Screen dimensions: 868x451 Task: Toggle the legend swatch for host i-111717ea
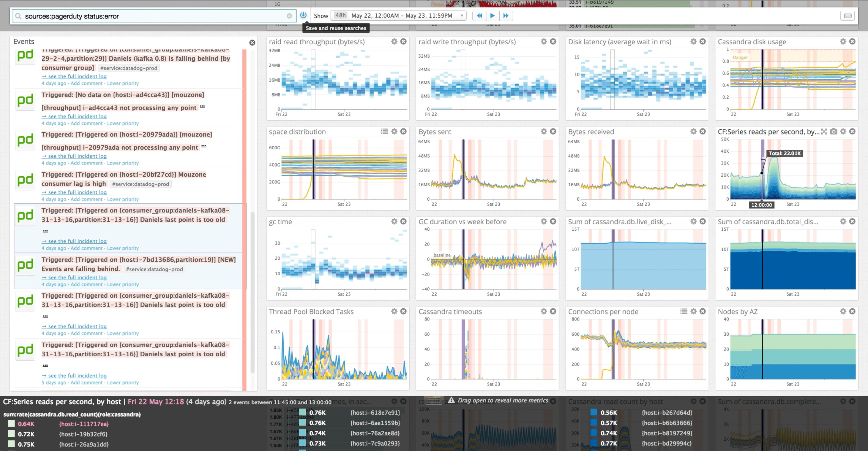click(11, 424)
